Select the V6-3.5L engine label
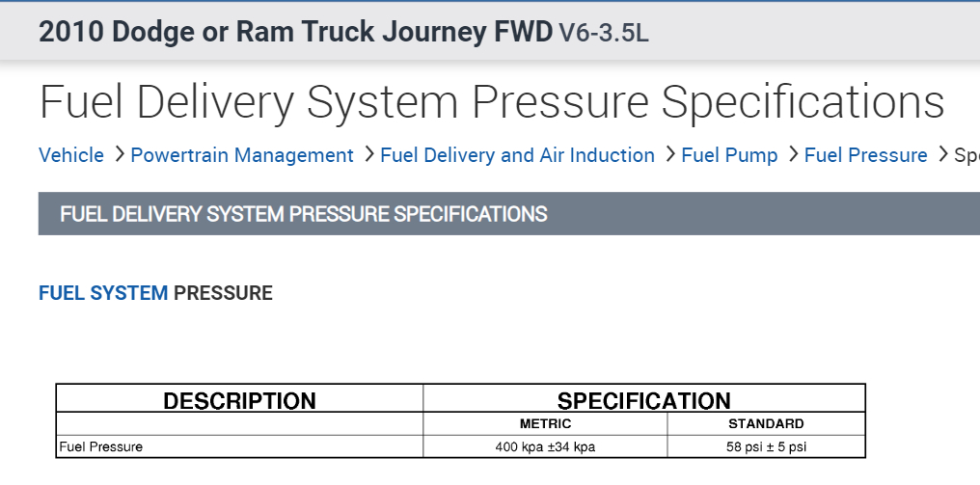The height and width of the screenshot is (485, 980). pos(604,33)
